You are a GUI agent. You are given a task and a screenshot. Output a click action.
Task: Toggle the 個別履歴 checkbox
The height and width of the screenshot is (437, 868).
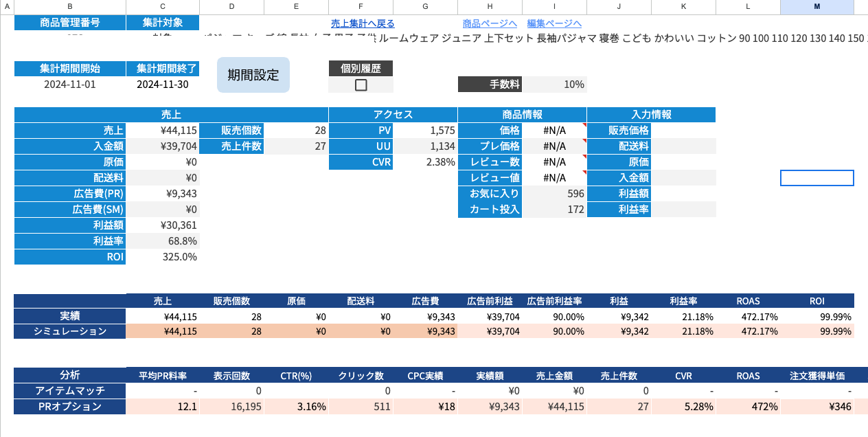pyautogui.click(x=361, y=85)
